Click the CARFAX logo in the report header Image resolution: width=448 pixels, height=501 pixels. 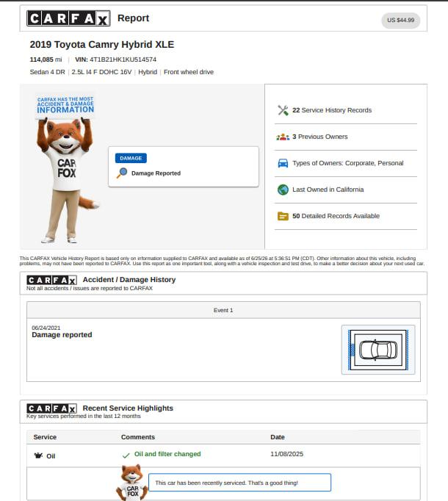click(x=68, y=18)
